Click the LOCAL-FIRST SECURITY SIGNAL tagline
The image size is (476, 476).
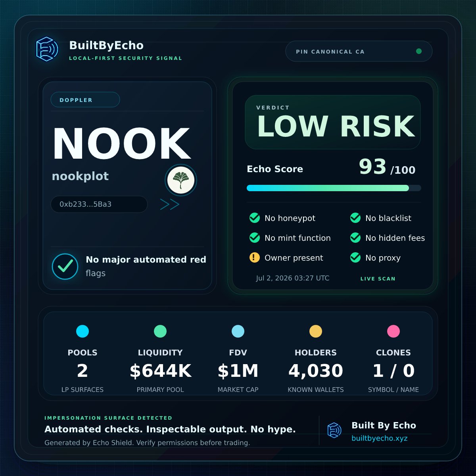126,58
